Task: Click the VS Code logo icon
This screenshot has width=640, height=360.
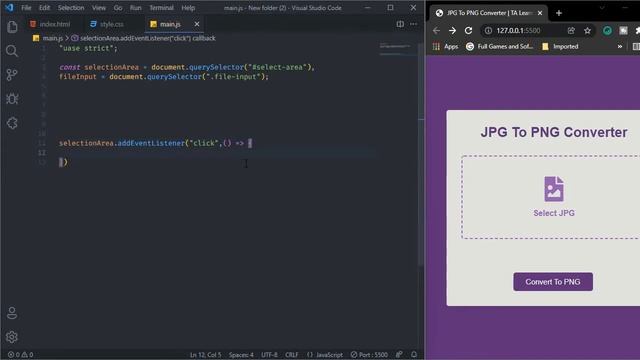Action: click(9, 7)
